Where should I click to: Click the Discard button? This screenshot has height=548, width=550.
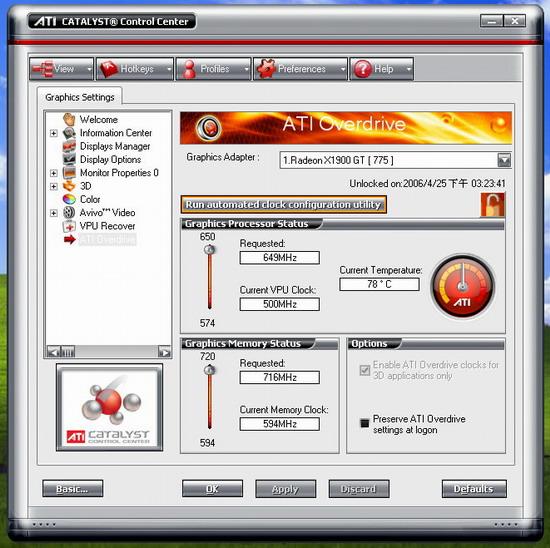click(359, 489)
